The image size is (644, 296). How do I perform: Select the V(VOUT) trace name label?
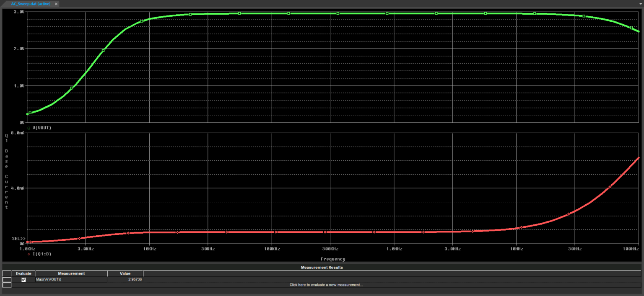pyautogui.click(x=42, y=128)
